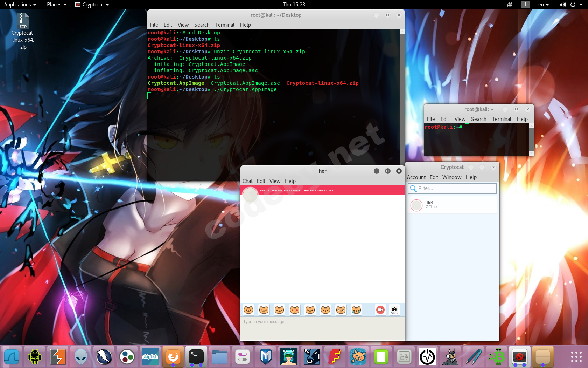Open the multicolor circles app in dock
588x368 pixels.
pyautogui.click(x=127, y=357)
